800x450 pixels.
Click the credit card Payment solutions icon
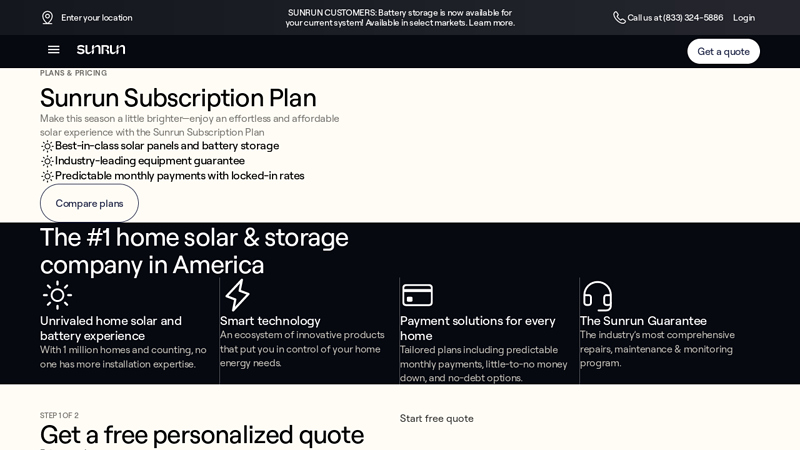417,295
